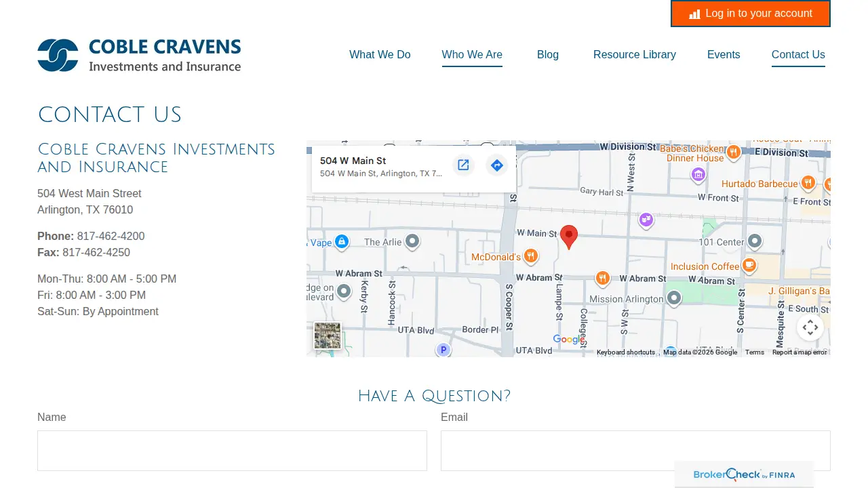Focus the Name input field
The image size is (868, 488).
point(232,451)
